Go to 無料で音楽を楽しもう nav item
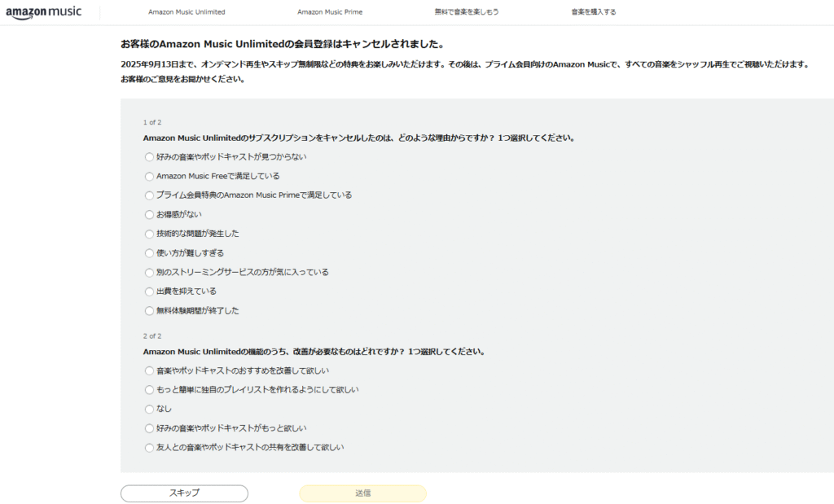The width and height of the screenshot is (834, 504). pos(467,11)
